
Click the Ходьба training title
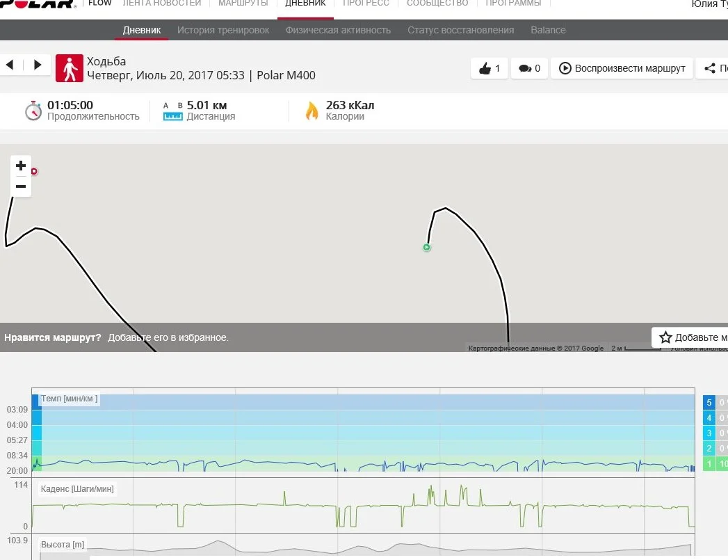pyautogui.click(x=106, y=61)
